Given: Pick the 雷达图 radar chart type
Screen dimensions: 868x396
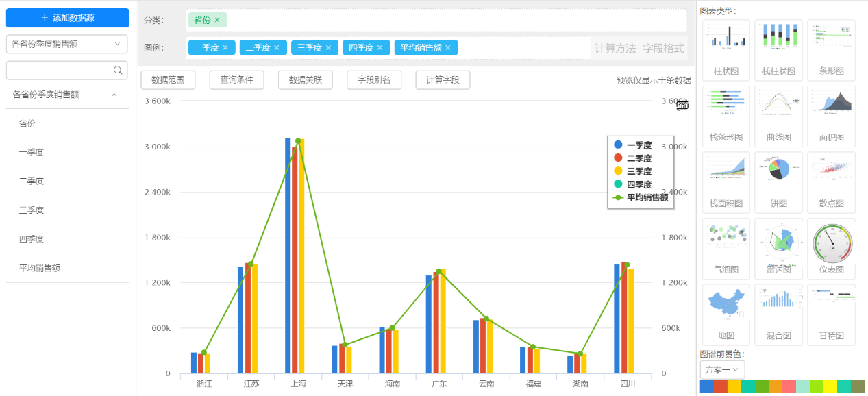Looking at the screenshot, I should [x=778, y=247].
